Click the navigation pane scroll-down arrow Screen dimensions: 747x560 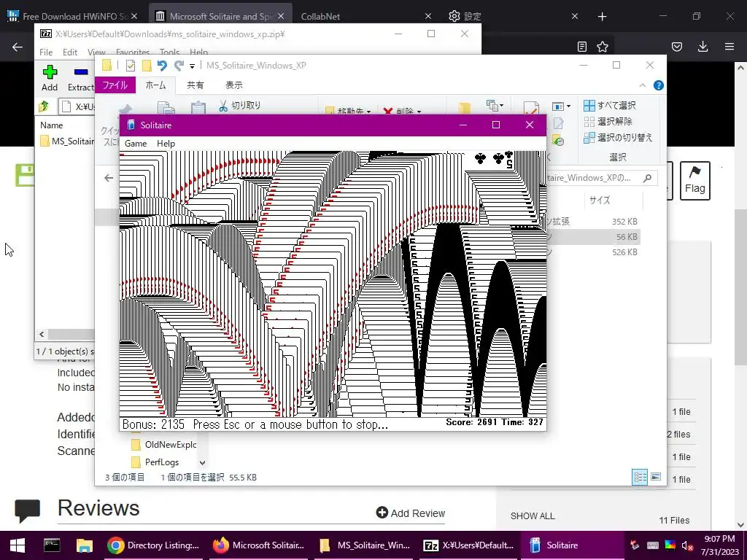[x=203, y=462]
